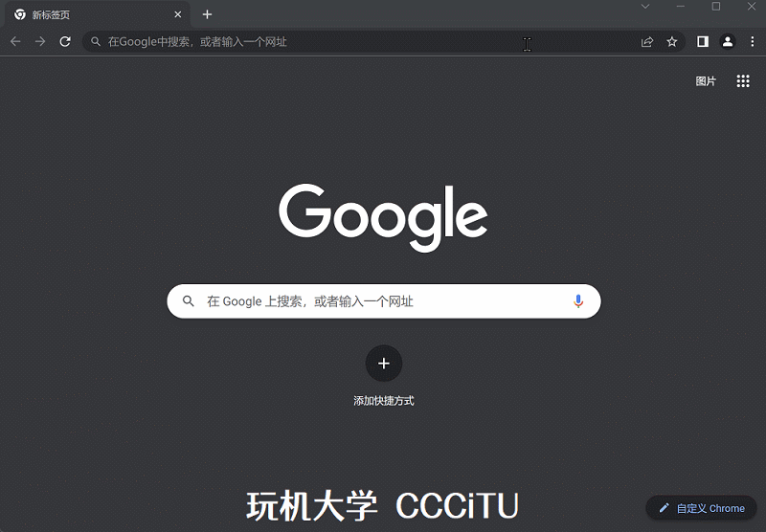Maximize the Chrome window
766x532 pixels.
(x=715, y=7)
